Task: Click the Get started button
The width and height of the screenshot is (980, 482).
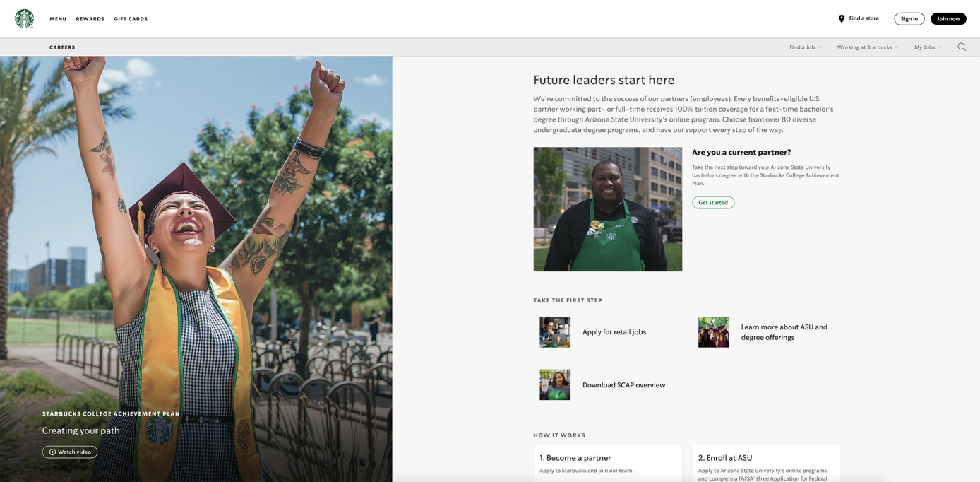Action: 712,202
